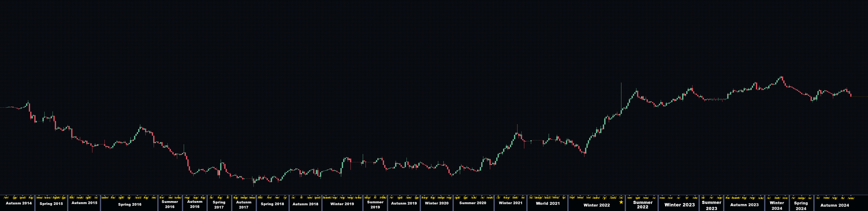Select the World 2021 label
The height and width of the screenshot is (211, 868).
coord(548,203)
